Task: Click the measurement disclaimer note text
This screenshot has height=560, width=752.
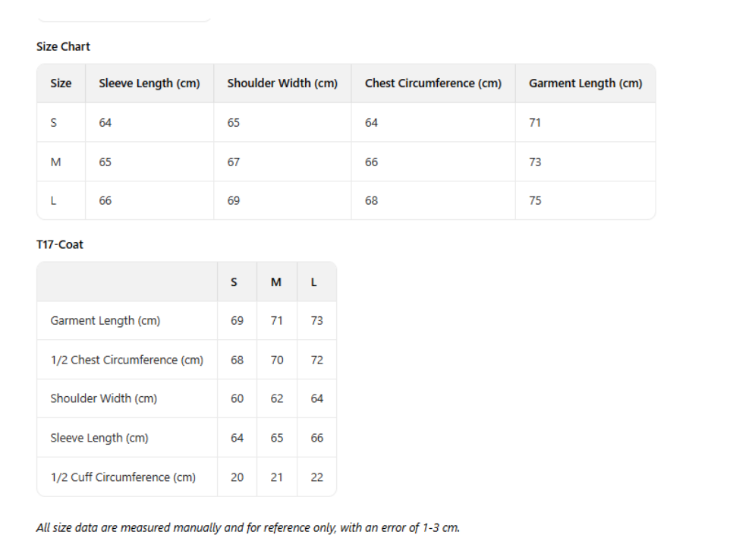Action: (x=248, y=527)
